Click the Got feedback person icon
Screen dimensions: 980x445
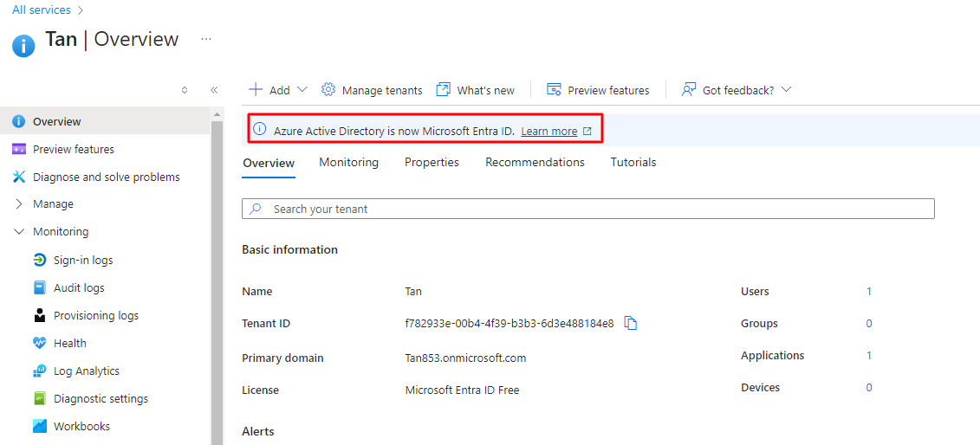pos(689,89)
